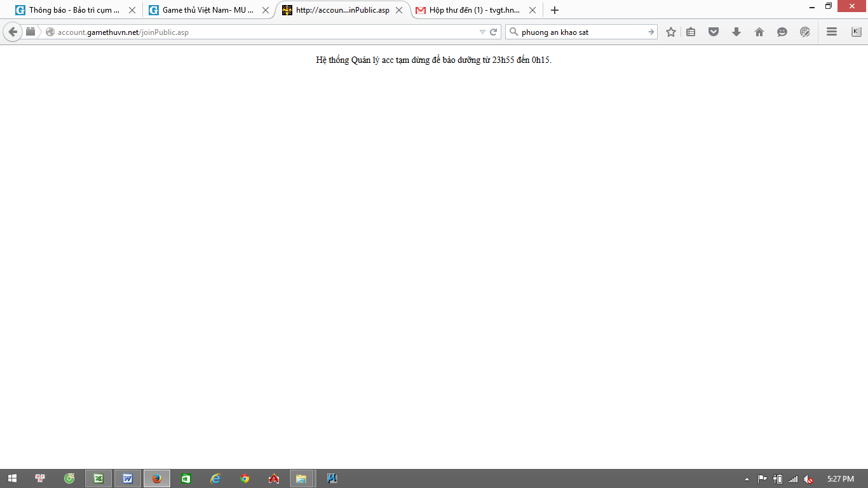Screen dimensions: 868x488
Task: Open the Firefox hamburger menu
Action: coord(832,32)
